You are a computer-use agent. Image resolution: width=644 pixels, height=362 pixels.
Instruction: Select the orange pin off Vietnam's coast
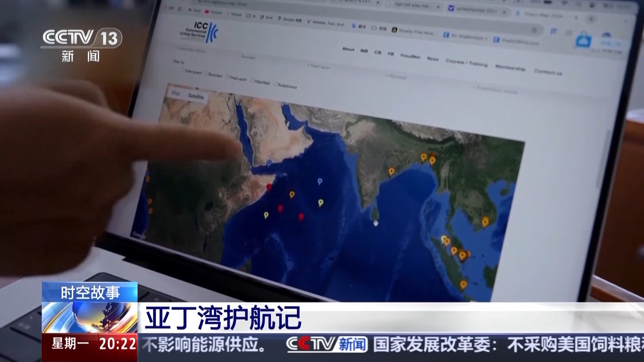tap(485, 222)
